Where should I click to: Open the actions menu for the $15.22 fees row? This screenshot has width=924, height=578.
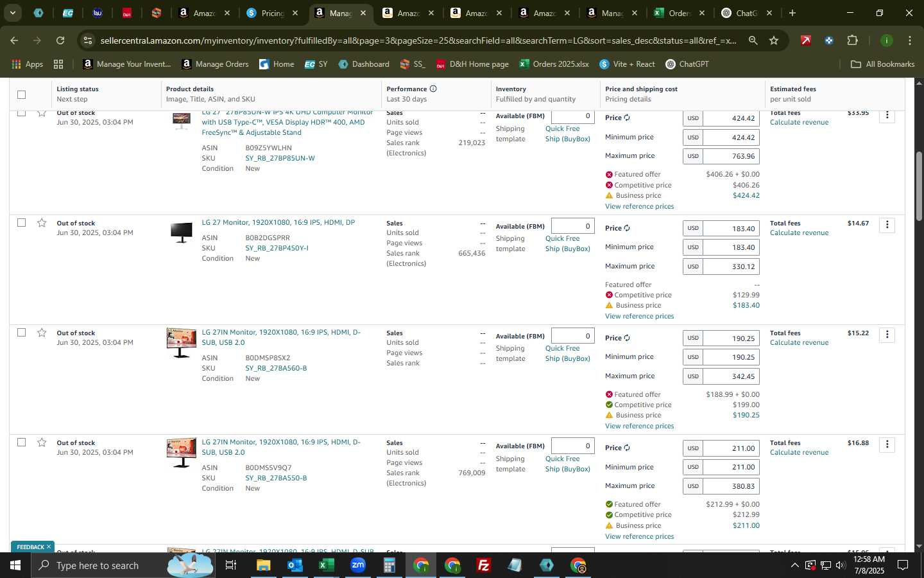(x=887, y=335)
